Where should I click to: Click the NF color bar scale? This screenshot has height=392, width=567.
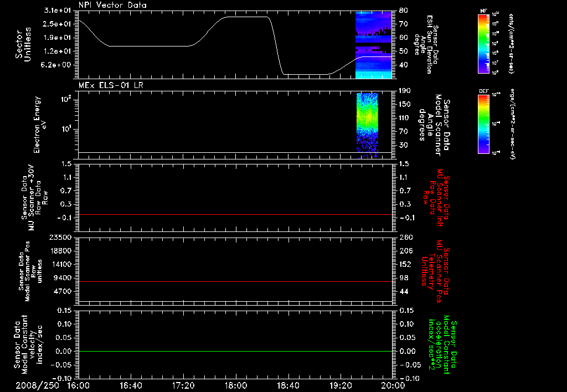(x=484, y=44)
